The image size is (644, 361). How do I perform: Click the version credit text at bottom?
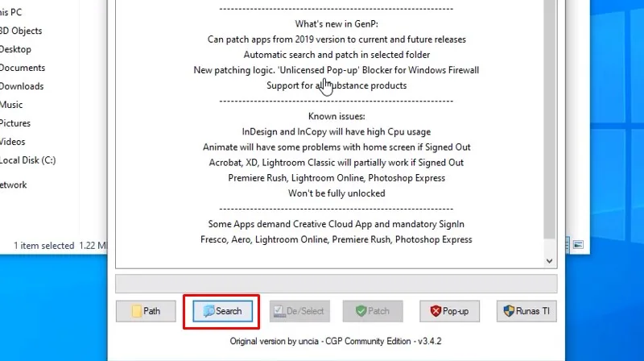click(x=336, y=341)
